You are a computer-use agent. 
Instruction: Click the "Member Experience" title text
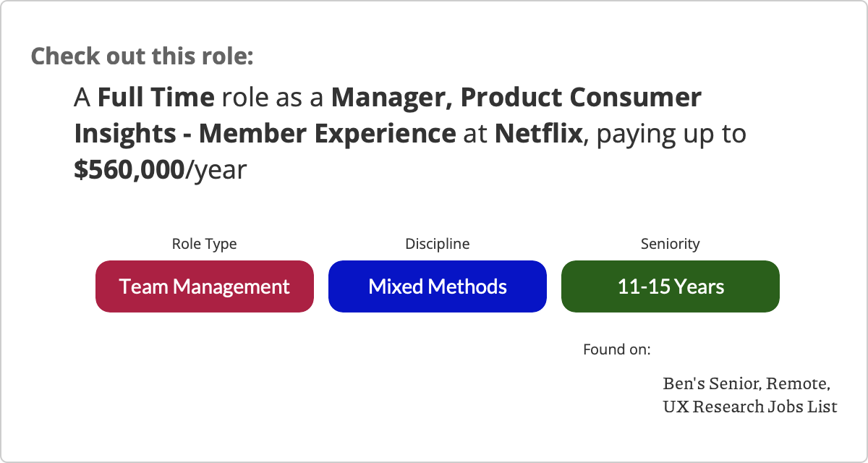coord(327,134)
